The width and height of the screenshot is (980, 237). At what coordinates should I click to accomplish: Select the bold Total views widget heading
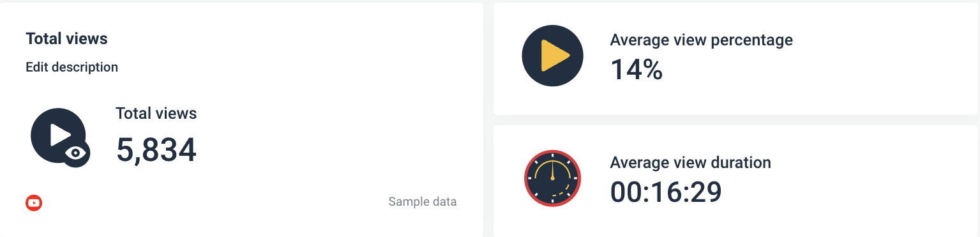pos(66,39)
